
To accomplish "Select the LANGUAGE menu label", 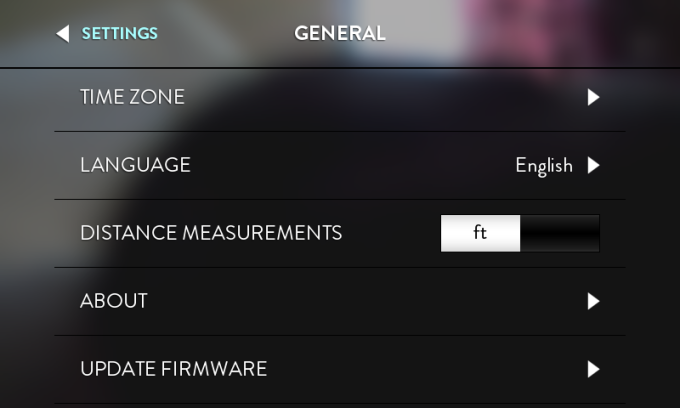I will tap(135, 165).
